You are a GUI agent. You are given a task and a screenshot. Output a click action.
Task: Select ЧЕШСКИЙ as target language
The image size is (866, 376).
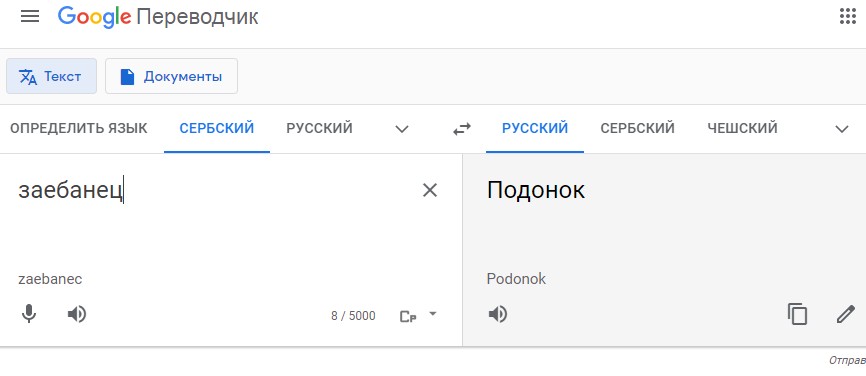pos(742,129)
